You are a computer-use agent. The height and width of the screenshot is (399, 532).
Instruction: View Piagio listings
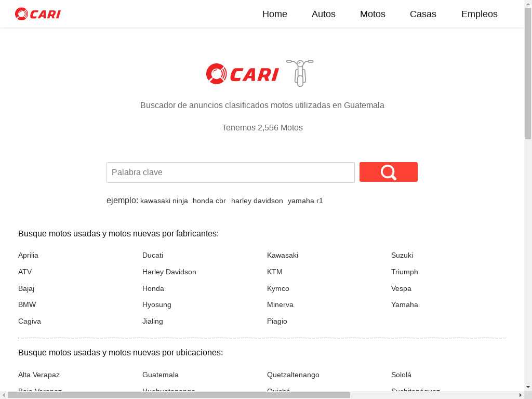point(277,321)
